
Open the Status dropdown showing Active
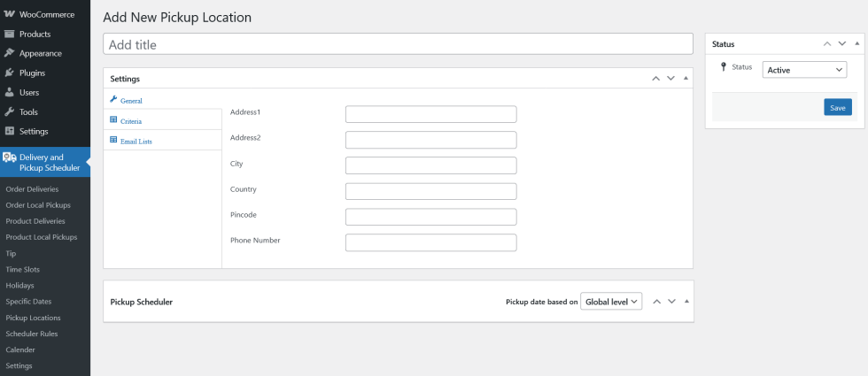(804, 70)
